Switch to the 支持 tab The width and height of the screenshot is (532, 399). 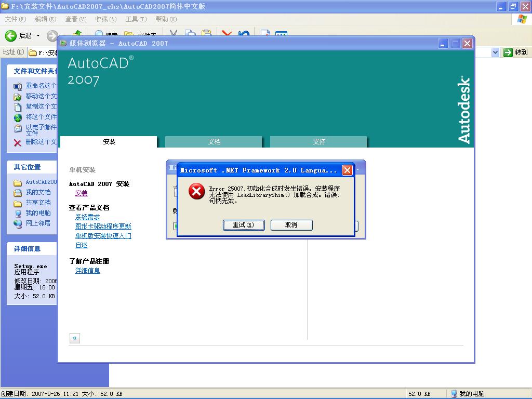pyautogui.click(x=318, y=141)
